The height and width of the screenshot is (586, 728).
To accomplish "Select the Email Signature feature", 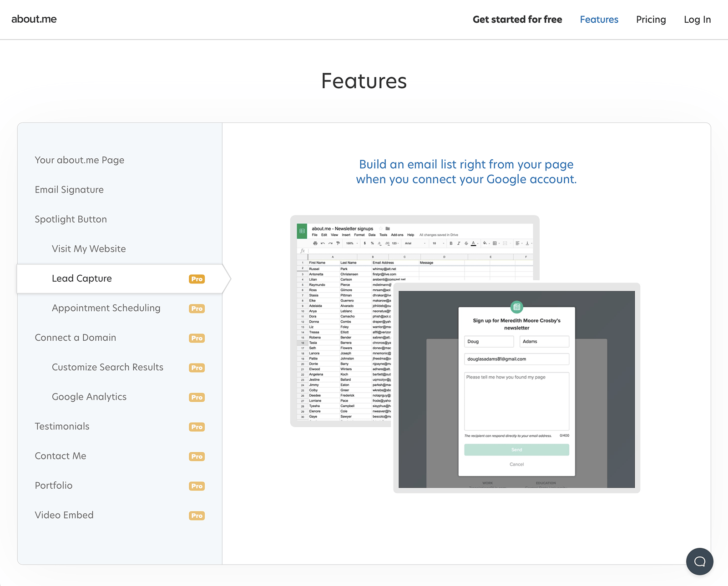I will tap(69, 190).
